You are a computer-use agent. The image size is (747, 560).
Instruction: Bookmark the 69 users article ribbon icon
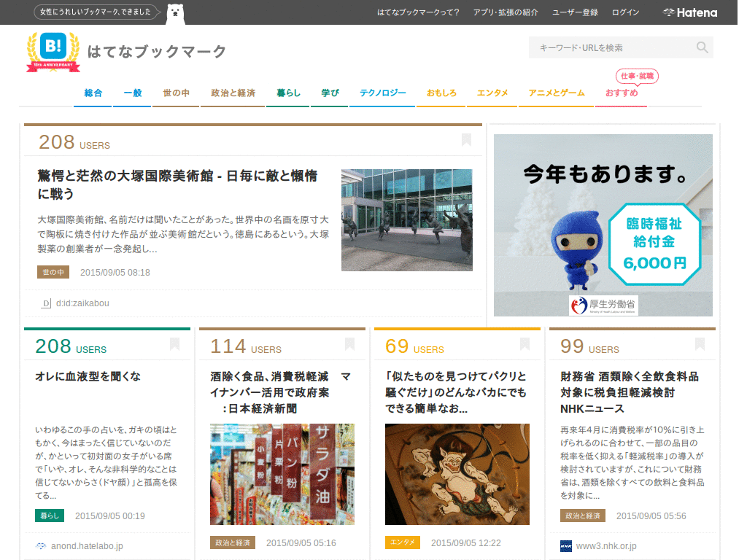coord(525,344)
